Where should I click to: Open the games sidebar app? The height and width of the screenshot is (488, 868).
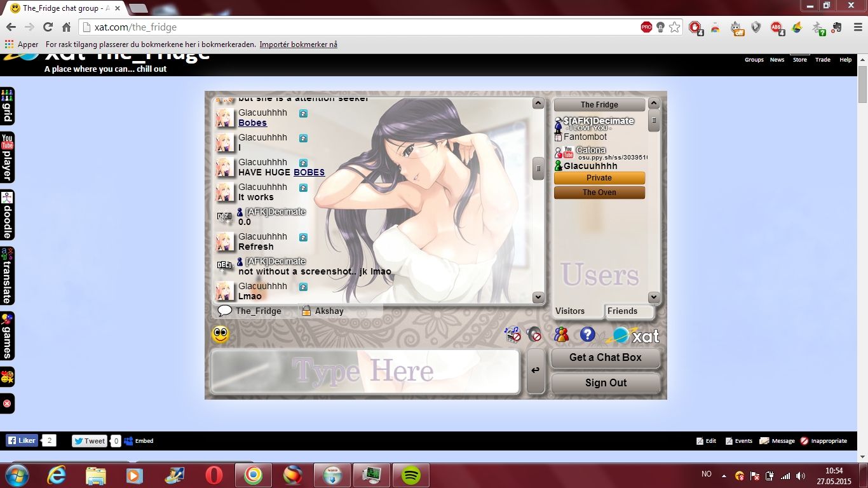(x=7, y=335)
